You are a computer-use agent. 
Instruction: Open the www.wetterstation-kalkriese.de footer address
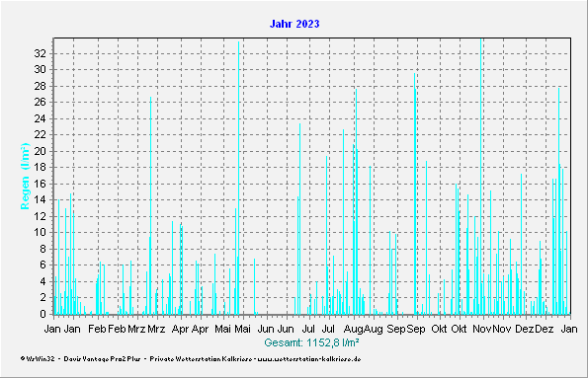point(309,359)
